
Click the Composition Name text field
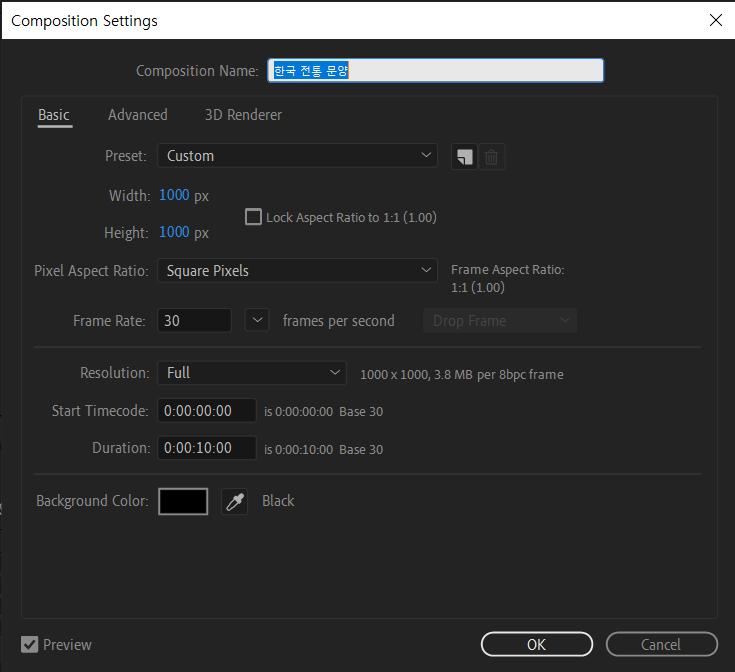coord(435,70)
